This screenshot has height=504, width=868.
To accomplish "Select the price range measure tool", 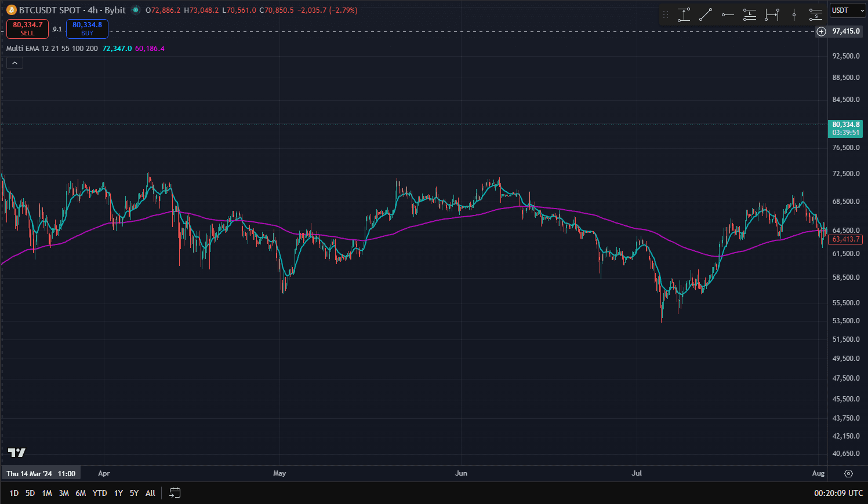I will coord(684,15).
